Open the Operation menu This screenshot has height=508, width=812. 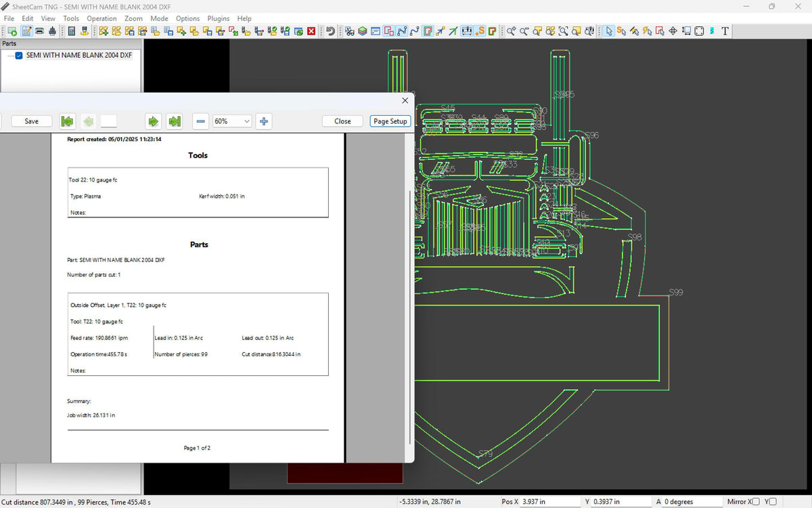[101, 18]
